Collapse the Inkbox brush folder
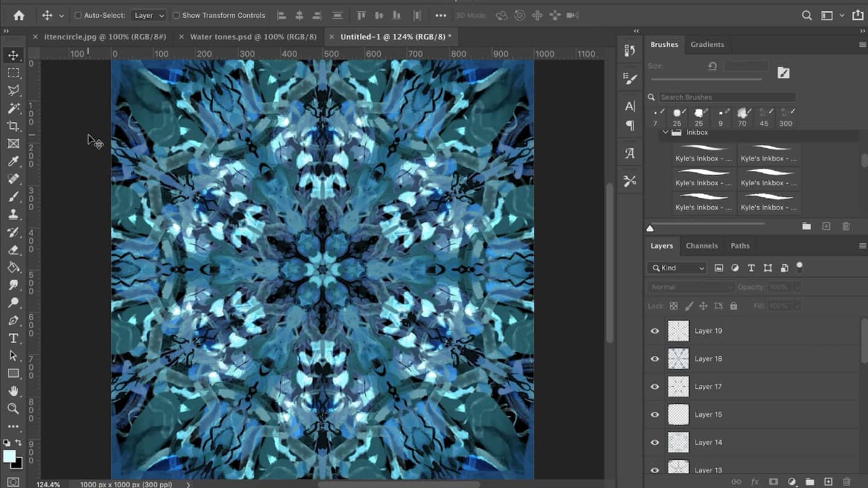The height and width of the screenshot is (488, 868). pyautogui.click(x=665, y=132)
